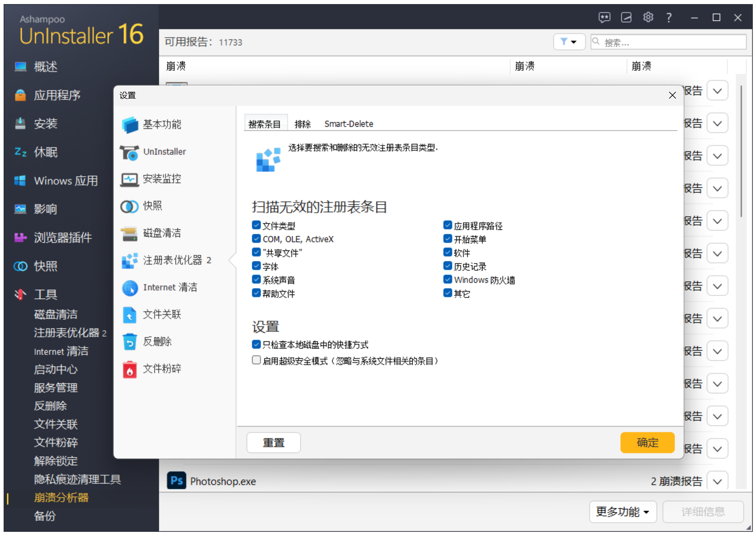Click the 磁盘清洁 drive icon in settings

(129, 233)
